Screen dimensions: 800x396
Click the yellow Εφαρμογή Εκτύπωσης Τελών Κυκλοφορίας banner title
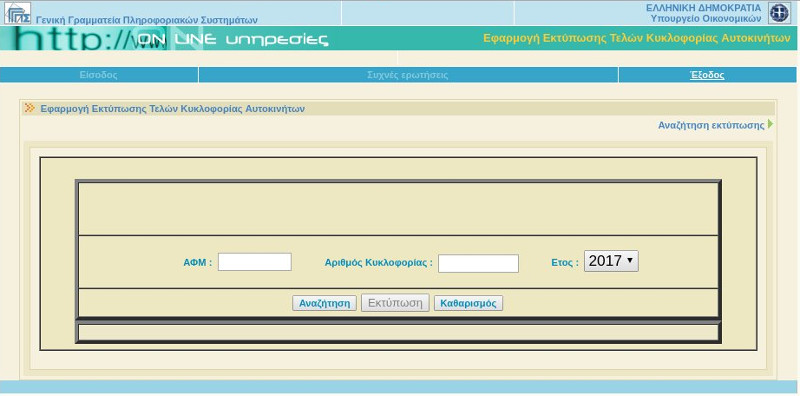coord(637,38)
